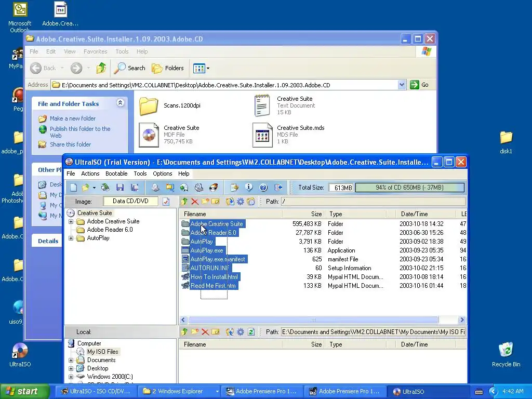
Task: Select My ISO Files in the Local tree
Action: tap(102, 352)
